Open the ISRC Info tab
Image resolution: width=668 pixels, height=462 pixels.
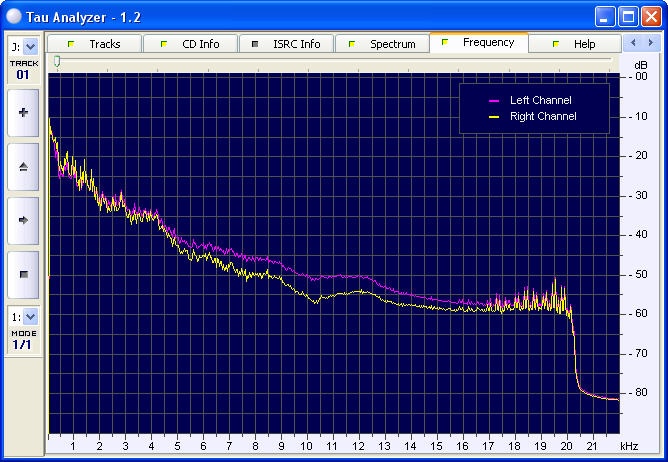[286, 44]
